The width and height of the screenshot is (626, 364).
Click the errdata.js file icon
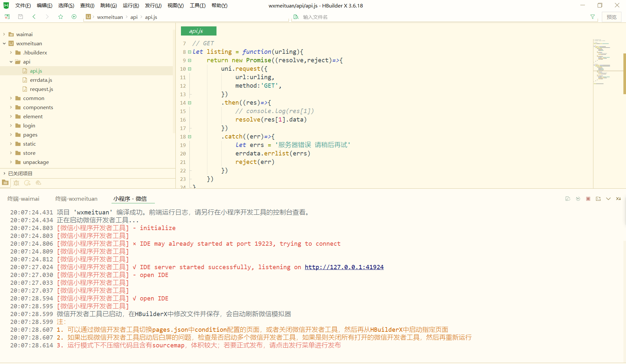pyautogui.click(x=25, y=80)
